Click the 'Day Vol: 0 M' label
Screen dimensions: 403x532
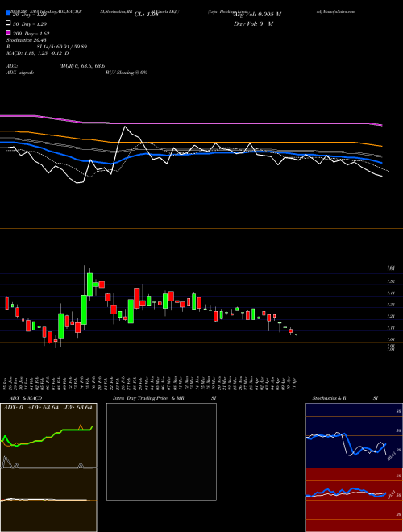pyautogui.click(x=253, y=24)
